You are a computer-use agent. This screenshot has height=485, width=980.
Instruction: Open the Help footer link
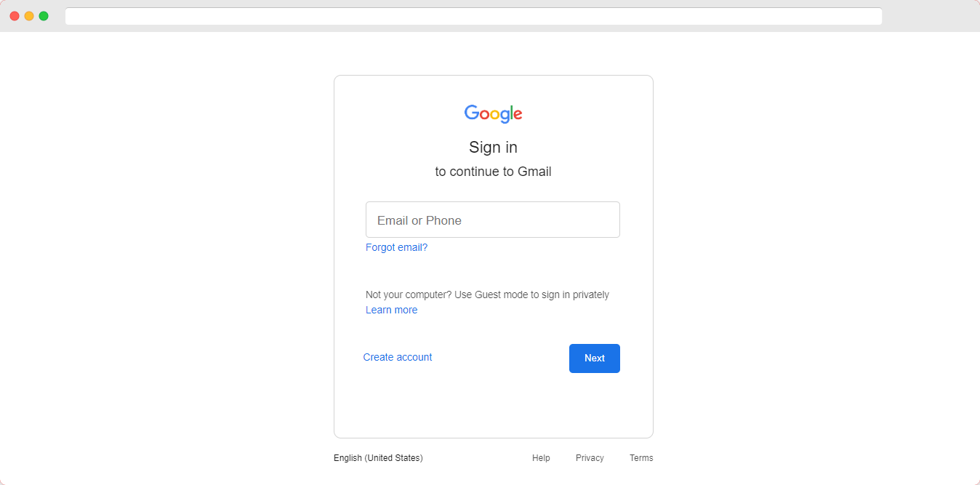click(x=541, y=458)
